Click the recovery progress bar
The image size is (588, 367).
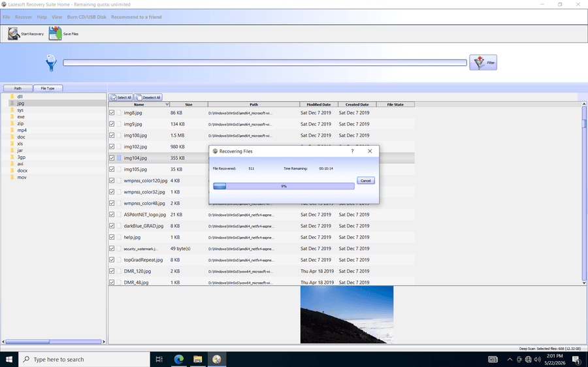pyautogui.click(x=284, y=186)
